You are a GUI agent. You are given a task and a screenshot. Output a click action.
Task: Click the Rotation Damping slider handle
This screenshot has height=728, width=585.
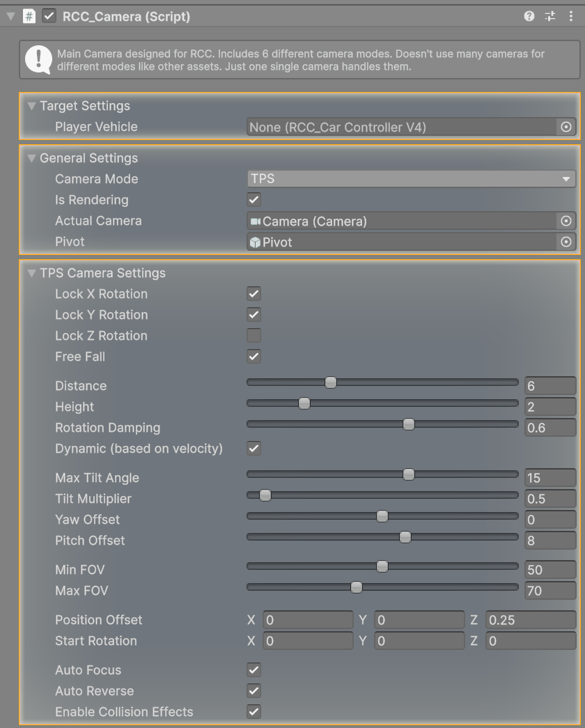[409, 424]
